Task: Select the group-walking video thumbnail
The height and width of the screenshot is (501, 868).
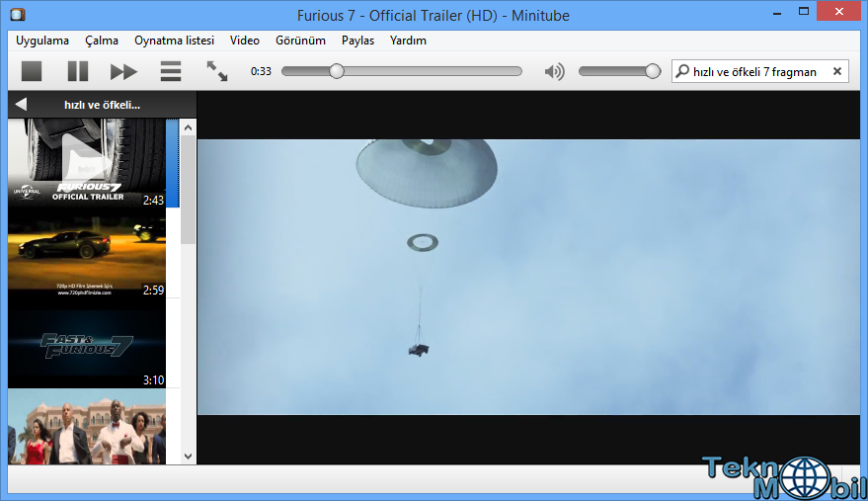Action: pos(87,427)
